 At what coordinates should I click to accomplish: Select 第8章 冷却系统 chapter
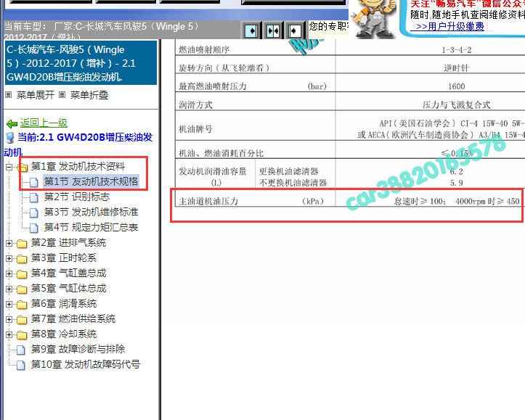pos(64,334)
